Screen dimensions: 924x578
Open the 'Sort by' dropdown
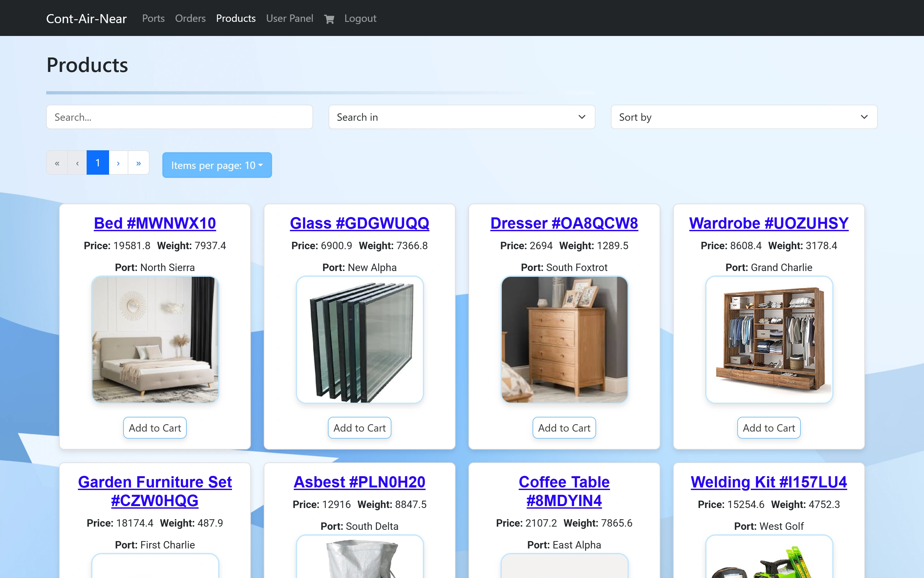(744, 117)
